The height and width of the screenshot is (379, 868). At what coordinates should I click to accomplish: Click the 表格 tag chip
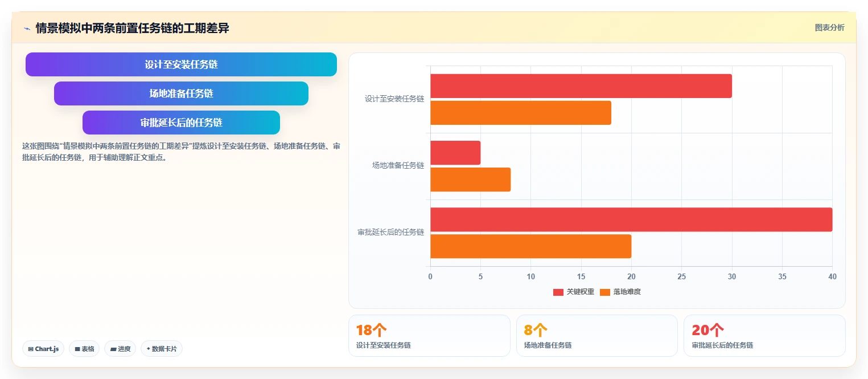84,349
